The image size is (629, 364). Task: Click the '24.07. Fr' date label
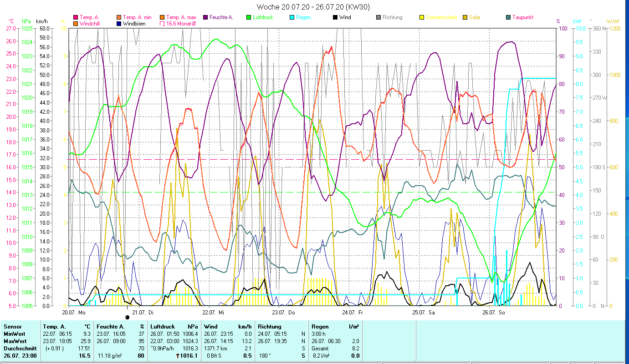[353, 313]
